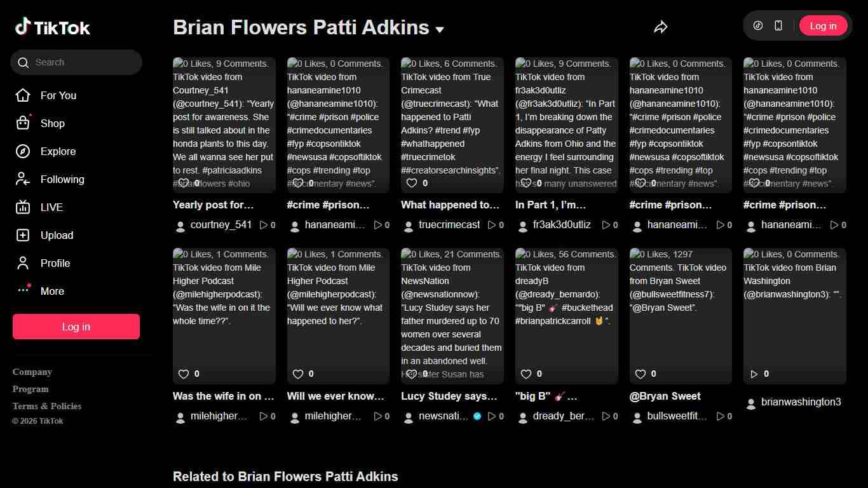The width and height of the screenshot is (868, 488).
Task: Click the Profile person icon in sidebar
Action: (24, 263)
